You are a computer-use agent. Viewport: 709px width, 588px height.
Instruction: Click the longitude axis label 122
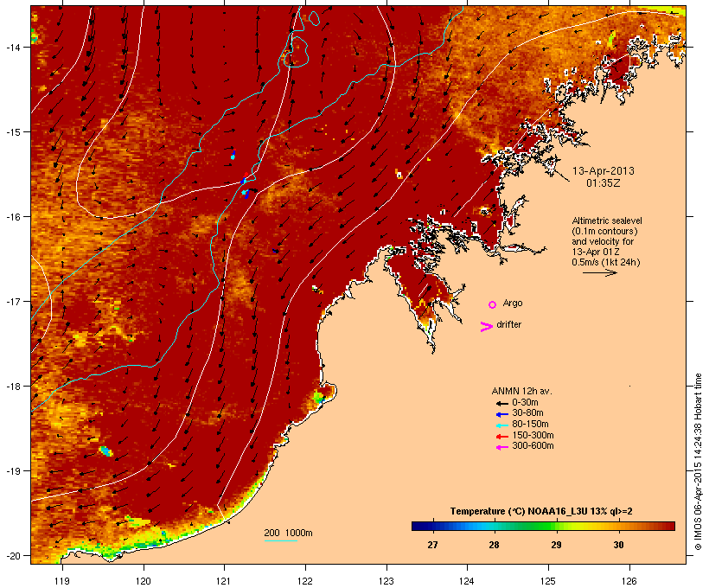305,581
